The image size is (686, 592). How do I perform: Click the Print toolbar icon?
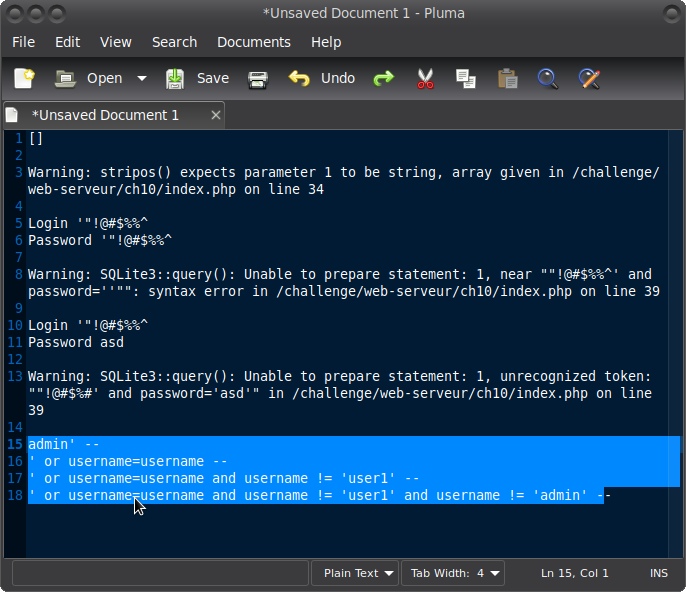(x=258, y=80)
